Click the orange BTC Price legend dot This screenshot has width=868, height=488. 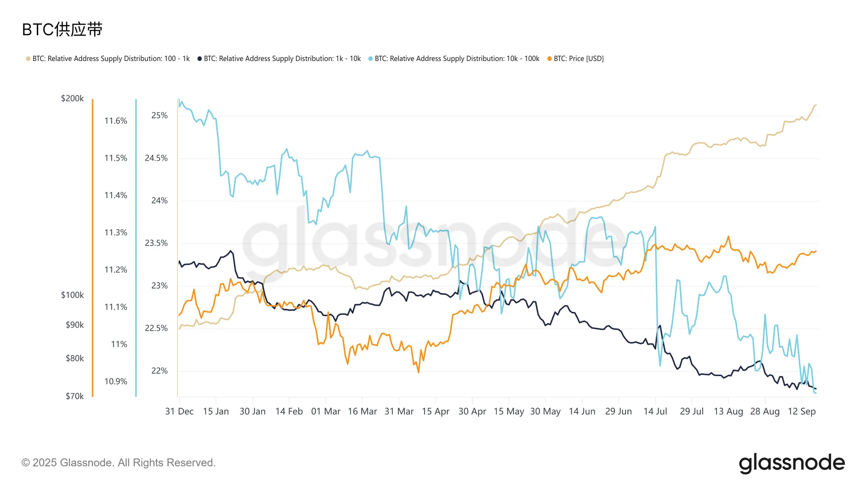click(549, 59)
